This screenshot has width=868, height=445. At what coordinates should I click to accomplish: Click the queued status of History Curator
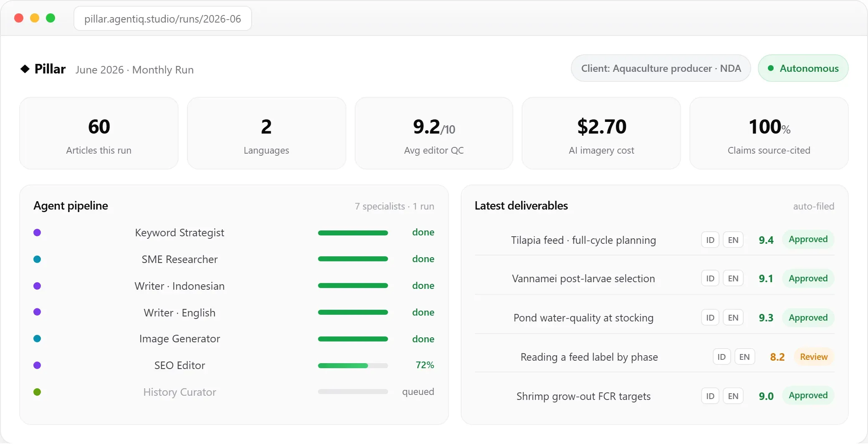[418, 392]
